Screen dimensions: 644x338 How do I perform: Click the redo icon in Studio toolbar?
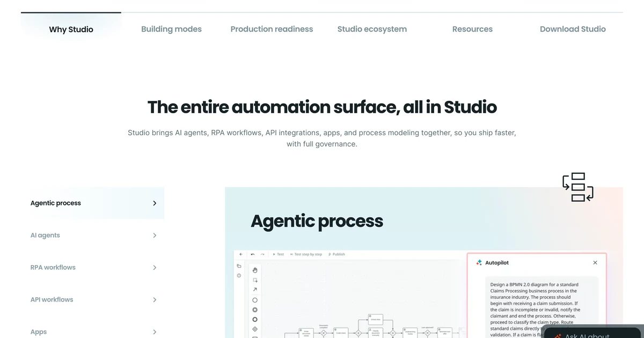click(262, 254)
